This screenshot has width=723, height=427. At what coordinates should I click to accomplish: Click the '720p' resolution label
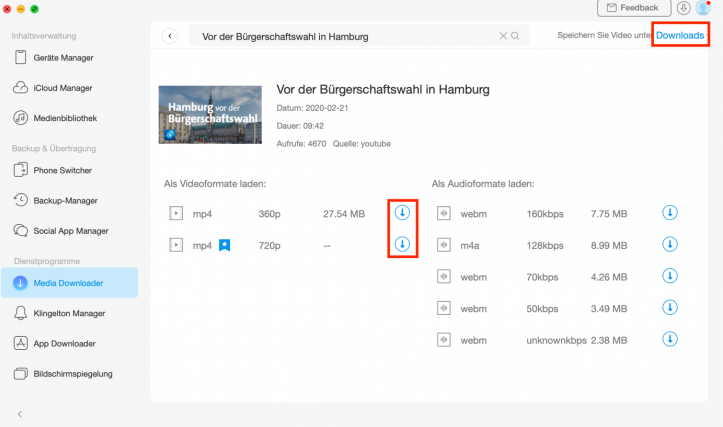269,246
